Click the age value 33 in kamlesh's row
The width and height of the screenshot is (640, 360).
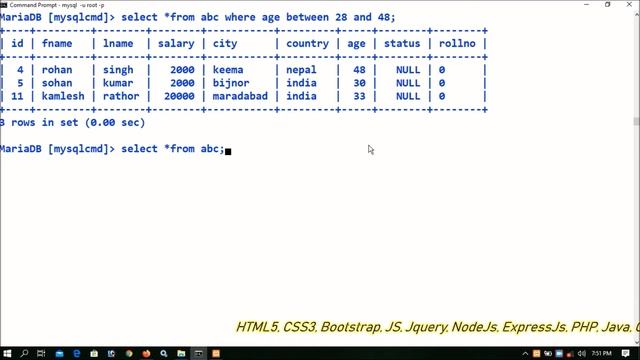pos(359,96)
